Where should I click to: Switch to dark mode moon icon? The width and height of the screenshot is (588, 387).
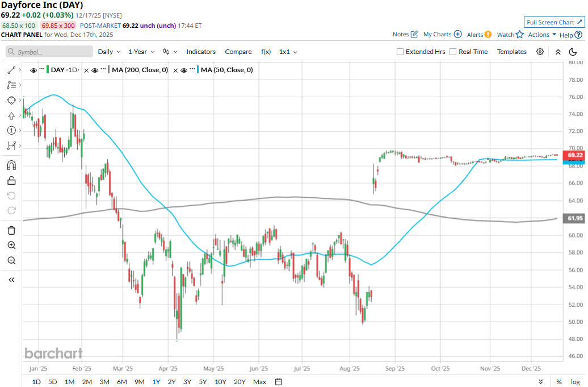pos(573,52)
